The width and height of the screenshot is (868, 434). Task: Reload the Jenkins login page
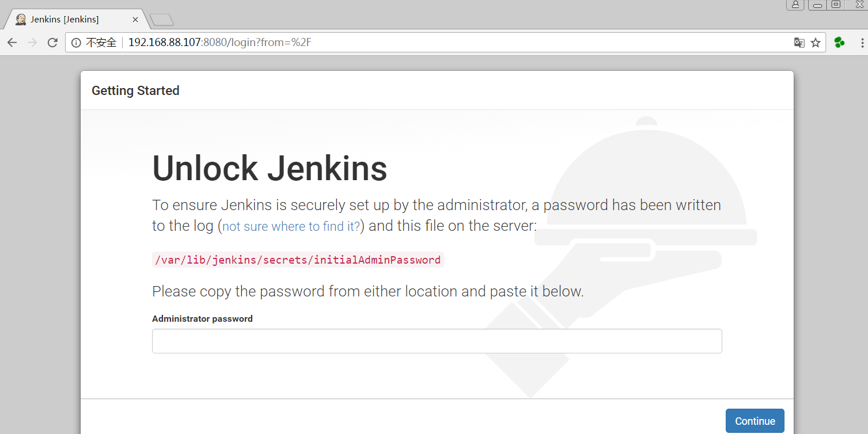tap(52, 43)
